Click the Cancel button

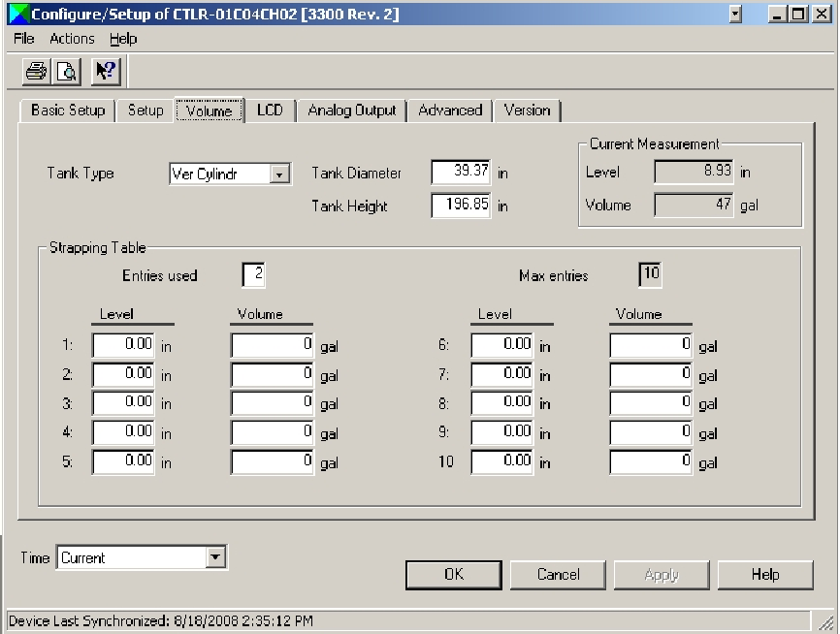[559, 574]
